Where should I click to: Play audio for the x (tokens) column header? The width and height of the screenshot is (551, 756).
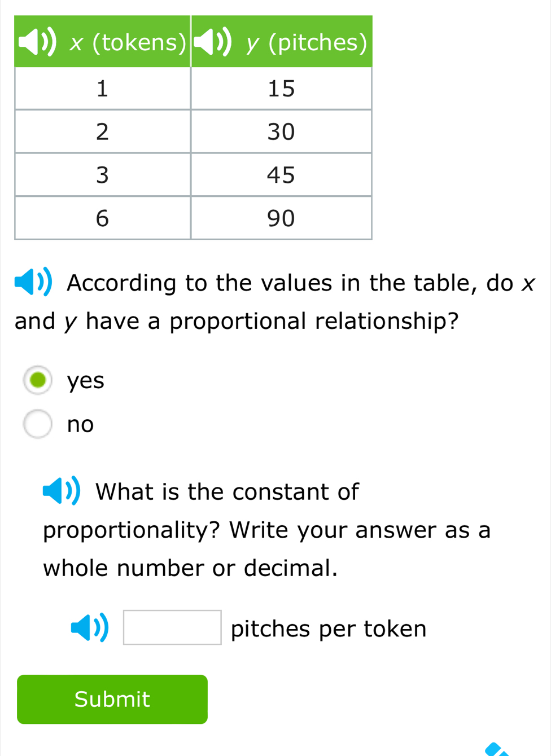38,41
